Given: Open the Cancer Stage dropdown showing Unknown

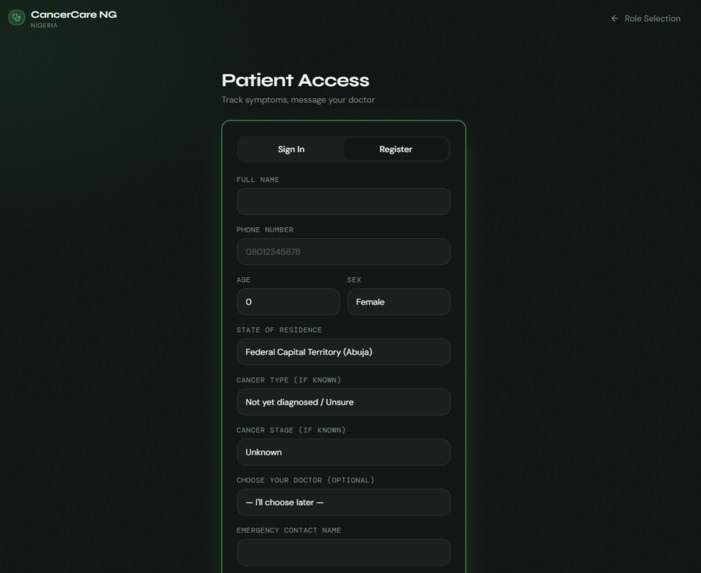Looking at the screenshot, I should click(x=343, y=452).
